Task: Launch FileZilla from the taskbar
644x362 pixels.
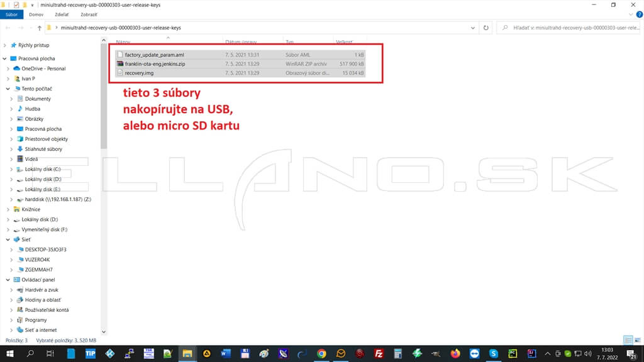Action: tap(379, 354)
